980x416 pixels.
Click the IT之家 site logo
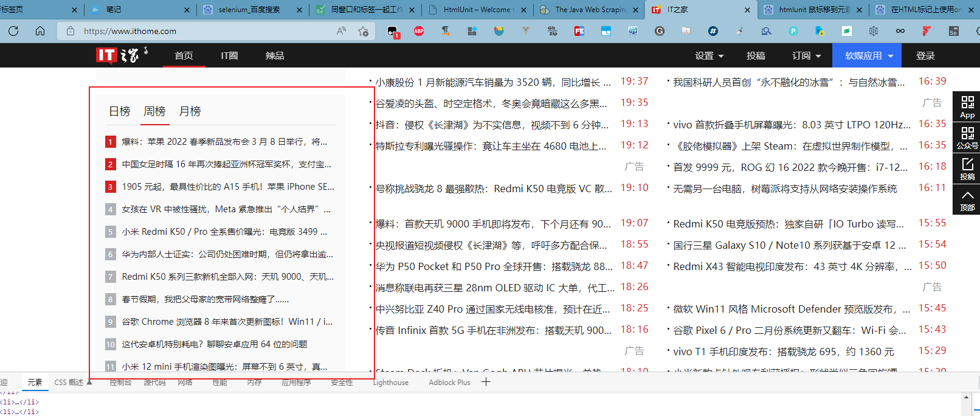coord(122,55)
